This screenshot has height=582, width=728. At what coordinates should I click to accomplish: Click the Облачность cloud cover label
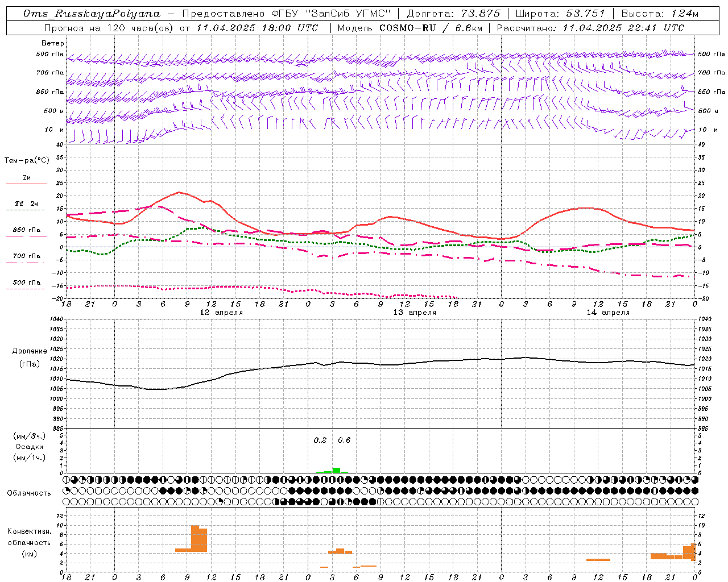[x=29, y=493]
